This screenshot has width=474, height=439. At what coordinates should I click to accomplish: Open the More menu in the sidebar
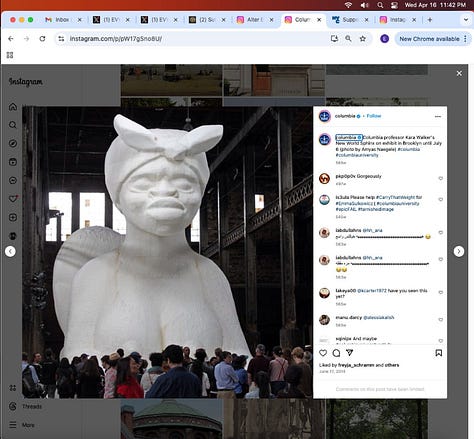tap(22, 425)
